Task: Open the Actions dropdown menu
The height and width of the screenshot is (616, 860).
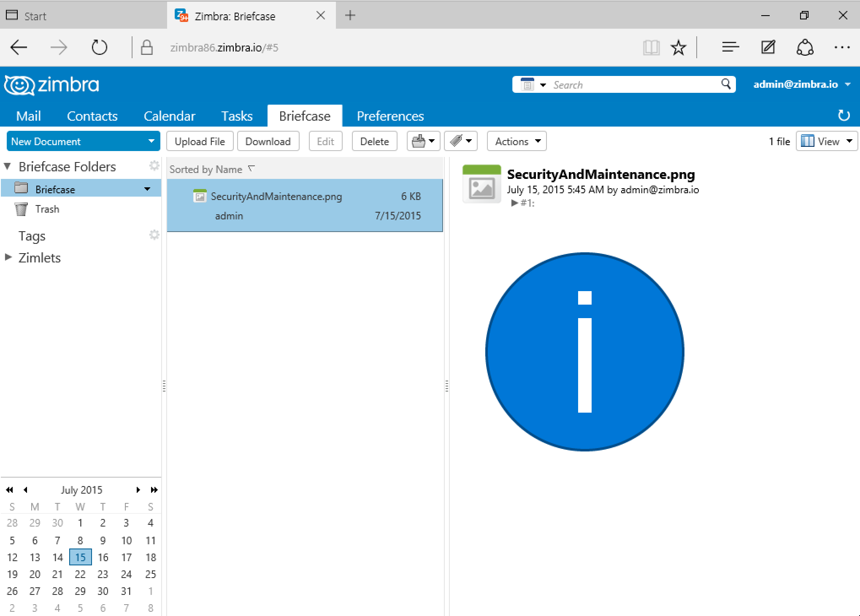Action: pos(517,141)
